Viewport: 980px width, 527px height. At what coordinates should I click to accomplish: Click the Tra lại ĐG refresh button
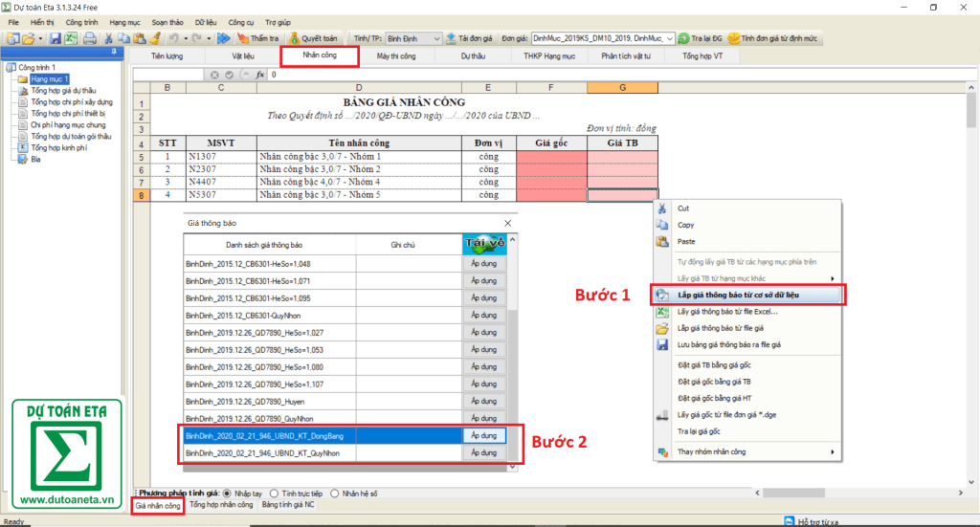point(701,38)
